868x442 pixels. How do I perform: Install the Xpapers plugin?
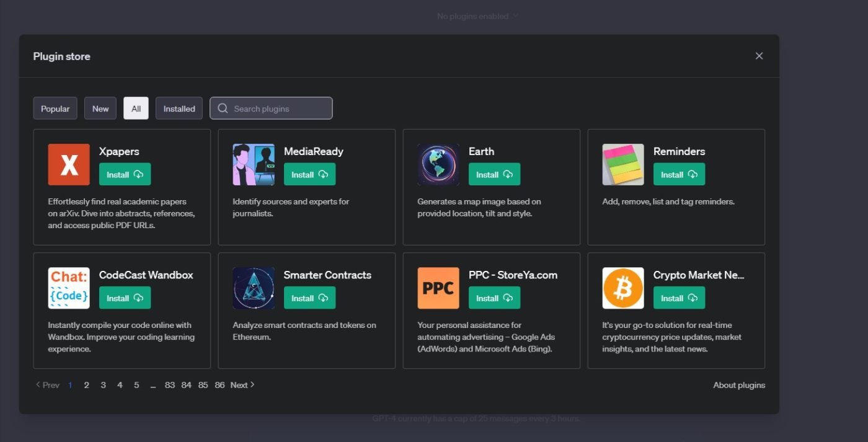tap(125, 174)
